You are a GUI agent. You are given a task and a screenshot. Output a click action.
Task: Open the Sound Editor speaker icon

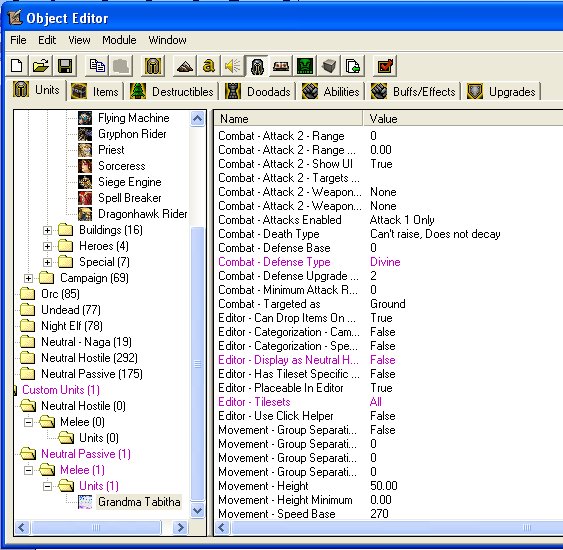pyautogui.click(x=232, y=66)
